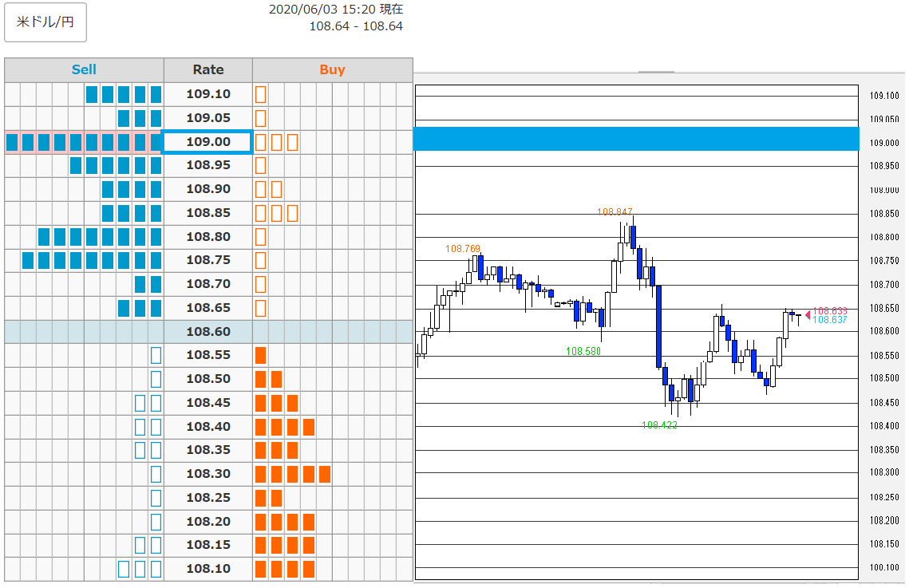Click the 108.65 rate cell in the order table
Screen dimensions: 909x588
[x=208, y=308]
